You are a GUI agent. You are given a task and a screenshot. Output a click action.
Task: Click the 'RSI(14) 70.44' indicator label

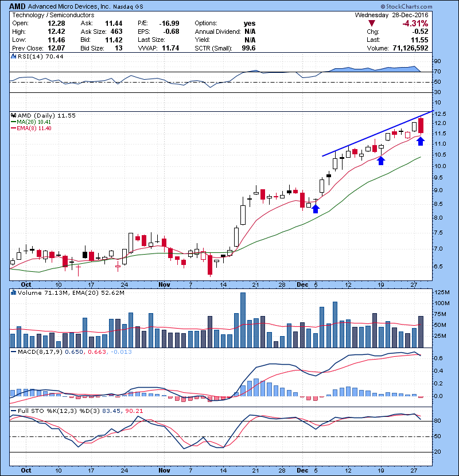coord(41,56)
